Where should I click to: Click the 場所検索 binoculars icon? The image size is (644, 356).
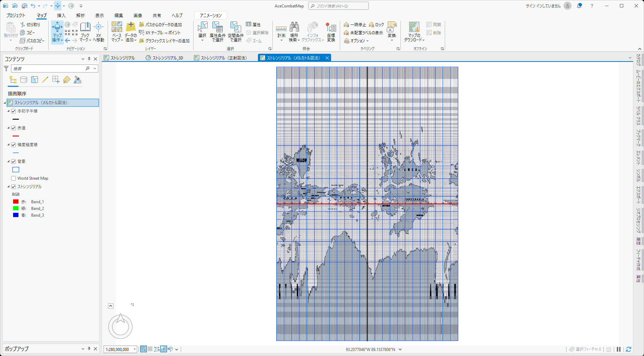[x=294, y=27]
